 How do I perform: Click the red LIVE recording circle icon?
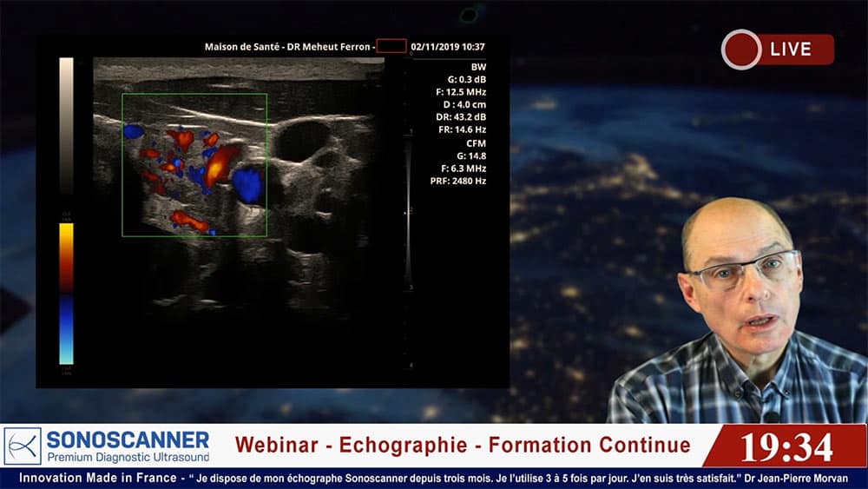tap(741, 50)
